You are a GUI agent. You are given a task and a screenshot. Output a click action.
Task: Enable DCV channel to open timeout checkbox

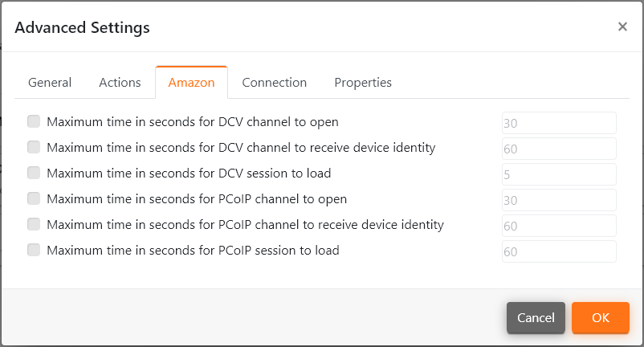[34, 122]
